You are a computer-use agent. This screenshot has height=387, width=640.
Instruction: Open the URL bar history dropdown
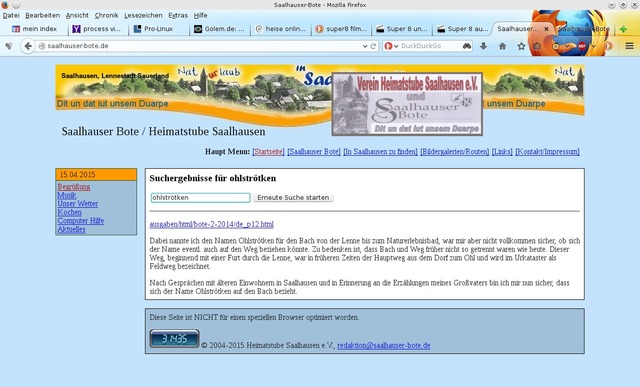(365, 46)
